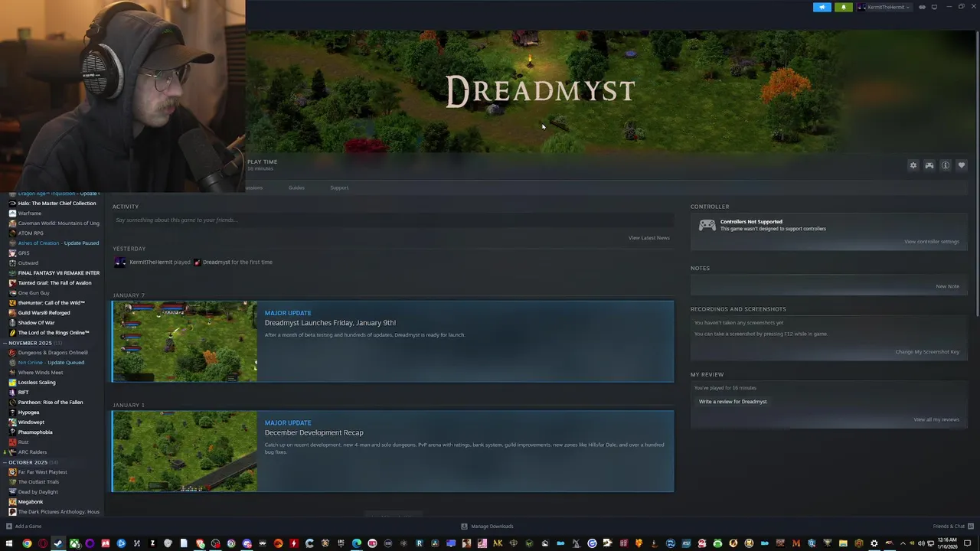Open Dreadmyst Launches January 9th thumbnail

(185, 341)
